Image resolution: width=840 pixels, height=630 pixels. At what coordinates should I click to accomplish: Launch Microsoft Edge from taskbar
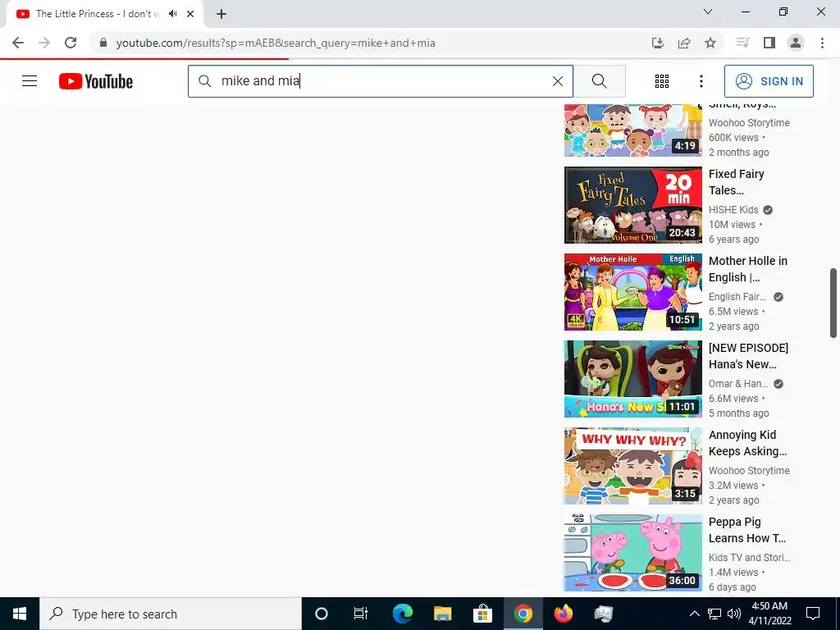(402, 614)
